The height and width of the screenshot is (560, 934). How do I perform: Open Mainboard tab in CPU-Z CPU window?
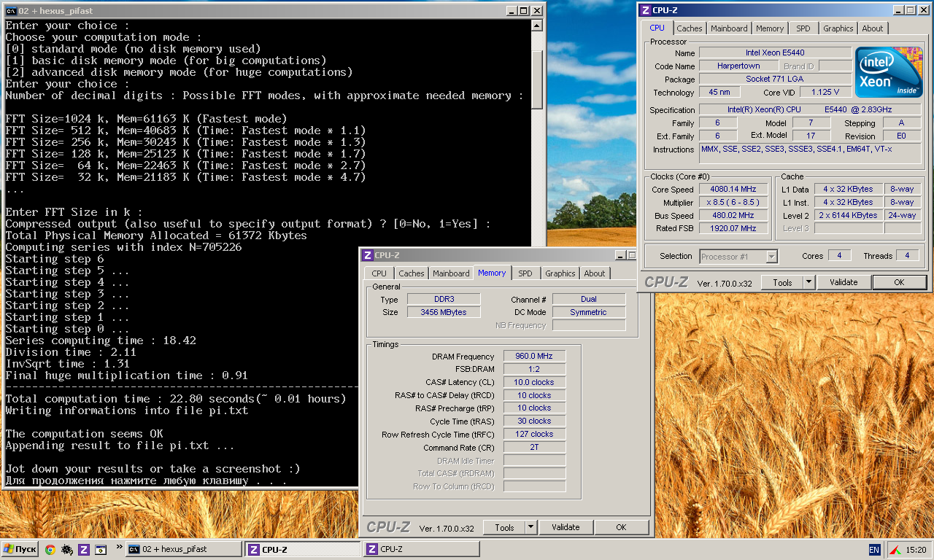point(729,28)
